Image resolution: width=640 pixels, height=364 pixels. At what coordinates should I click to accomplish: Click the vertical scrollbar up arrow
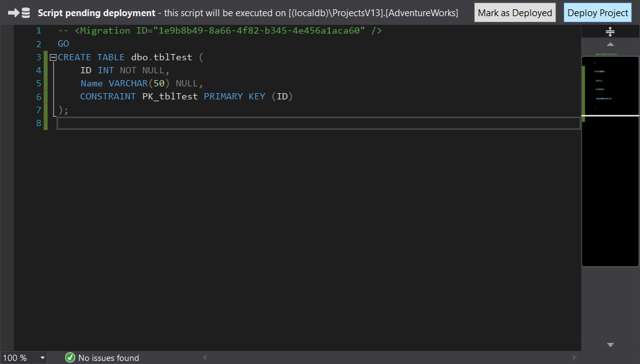point(610,44)
